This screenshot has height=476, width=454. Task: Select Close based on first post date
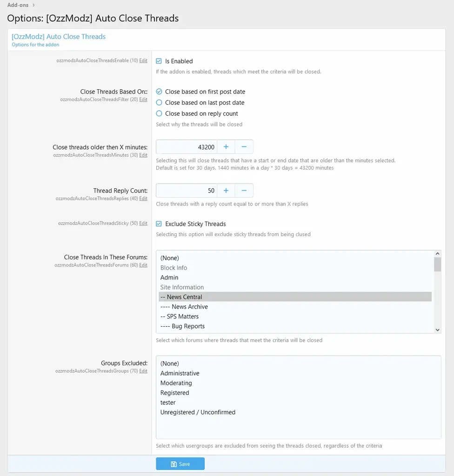159,92
